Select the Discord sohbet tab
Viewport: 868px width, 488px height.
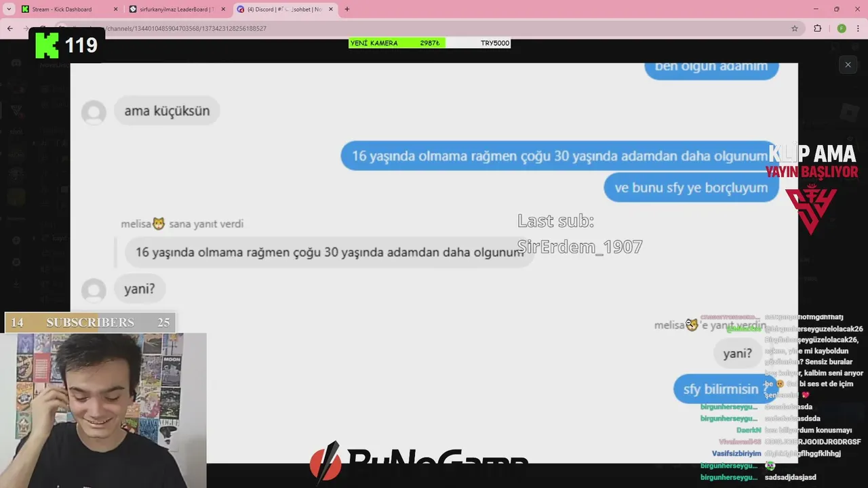tap(285, 9)
